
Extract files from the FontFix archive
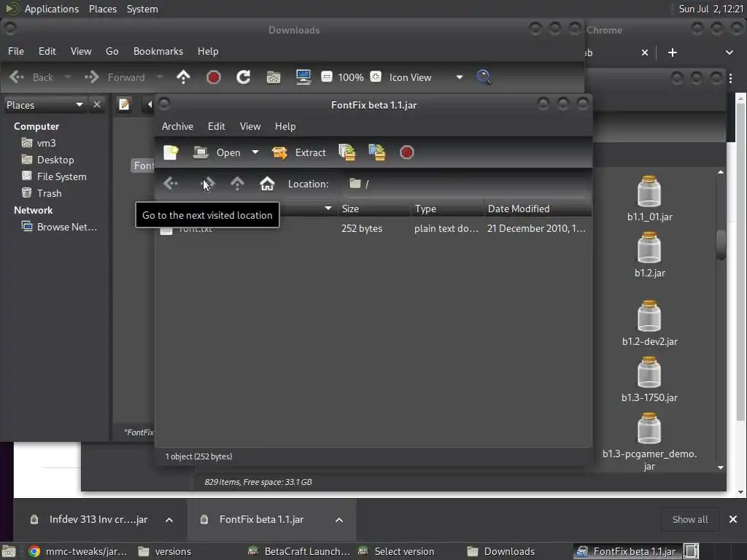click(298, 152)
